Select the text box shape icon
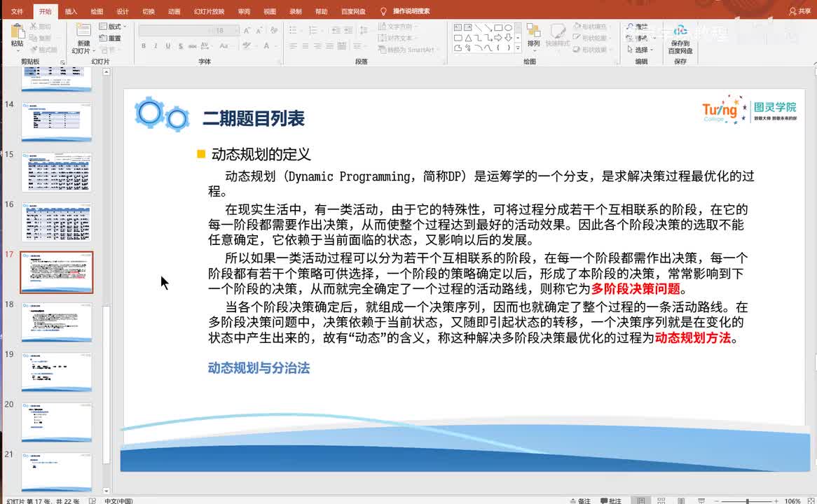 [x=458, y=27]
